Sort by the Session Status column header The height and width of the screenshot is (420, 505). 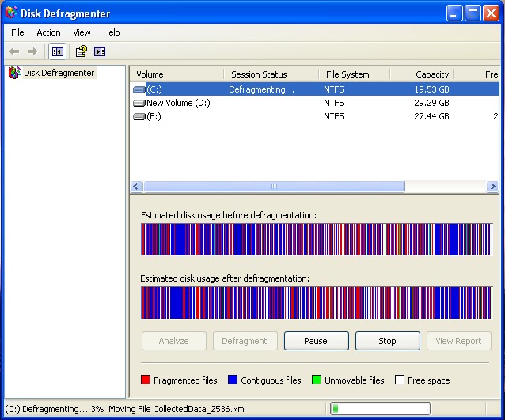point(271,74)
